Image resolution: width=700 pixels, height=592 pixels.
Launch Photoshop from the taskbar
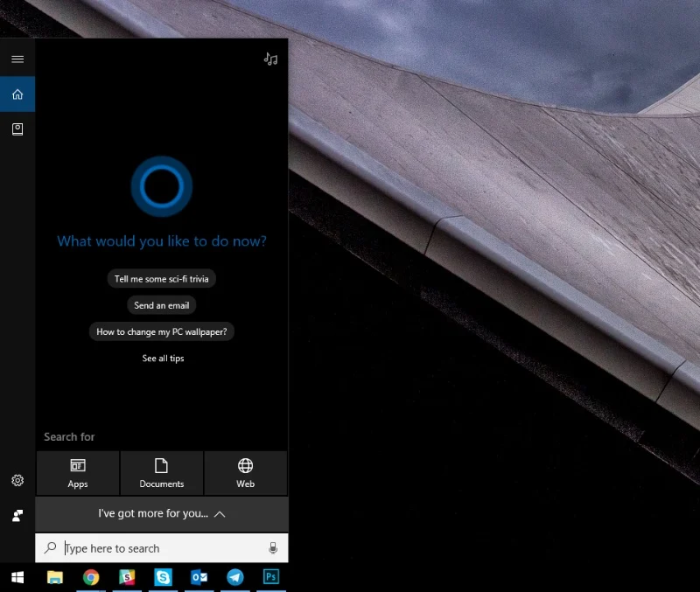[x=271, y=577]
